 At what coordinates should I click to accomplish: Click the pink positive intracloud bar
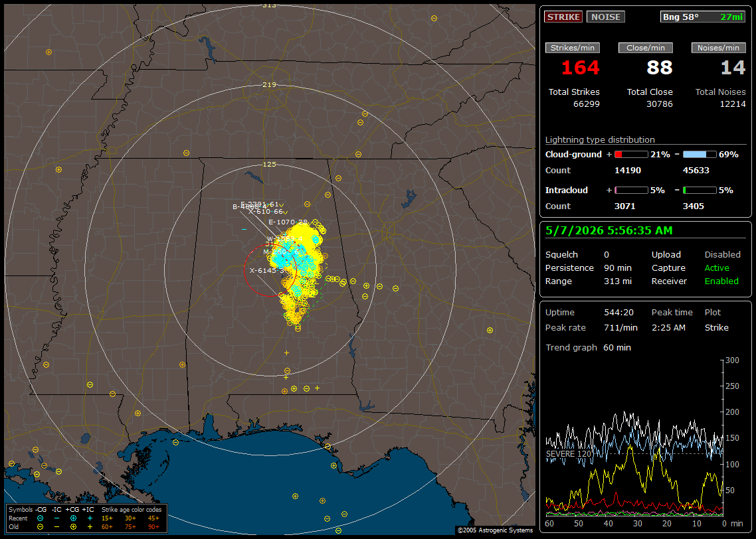(631, 191)
